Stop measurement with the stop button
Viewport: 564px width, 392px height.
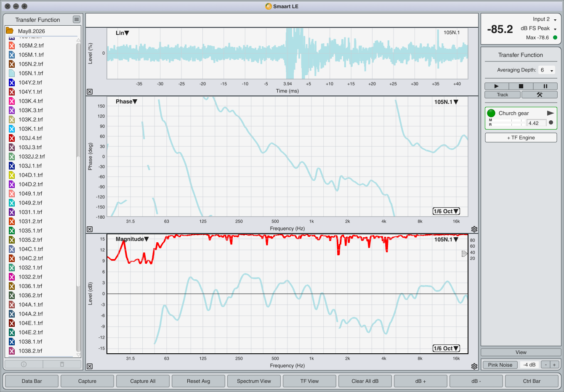(521, 86)
